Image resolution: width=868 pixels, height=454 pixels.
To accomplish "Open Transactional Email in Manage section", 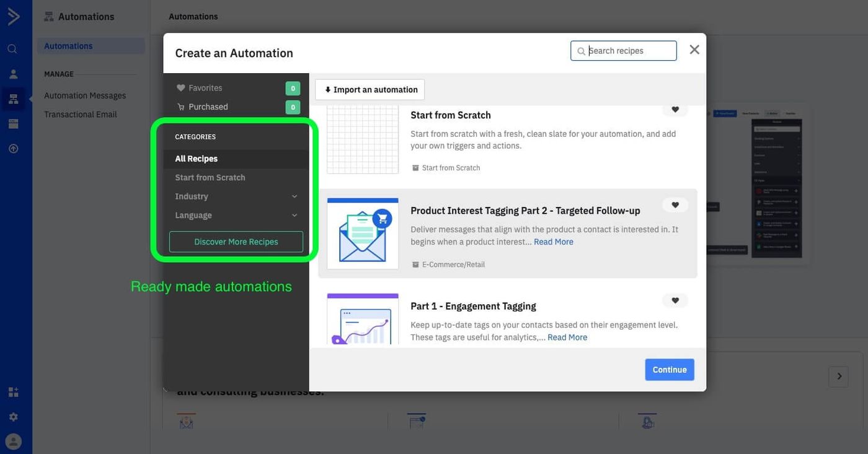I will 81,115.
